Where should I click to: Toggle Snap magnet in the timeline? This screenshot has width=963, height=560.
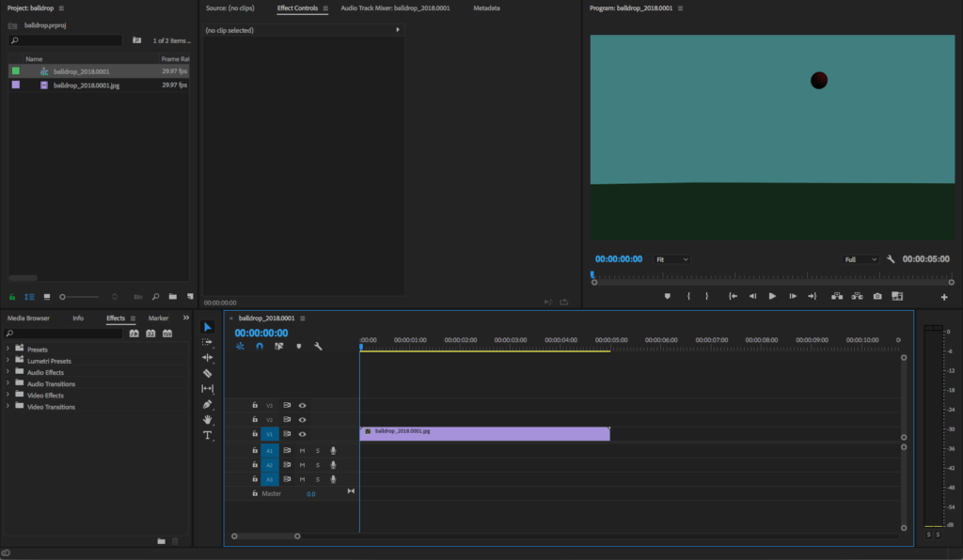[260, 347]
